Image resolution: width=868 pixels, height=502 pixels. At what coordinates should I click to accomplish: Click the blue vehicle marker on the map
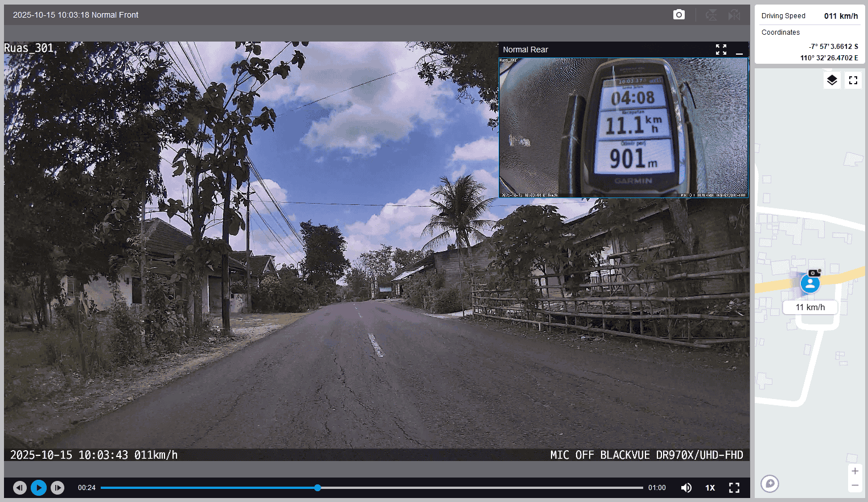tap(810, 283)
